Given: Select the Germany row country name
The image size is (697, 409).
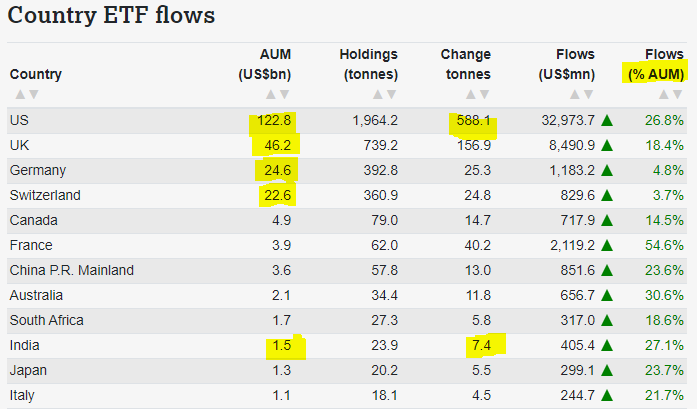Looking at the screenshot, I should click(x=37, y=170).
